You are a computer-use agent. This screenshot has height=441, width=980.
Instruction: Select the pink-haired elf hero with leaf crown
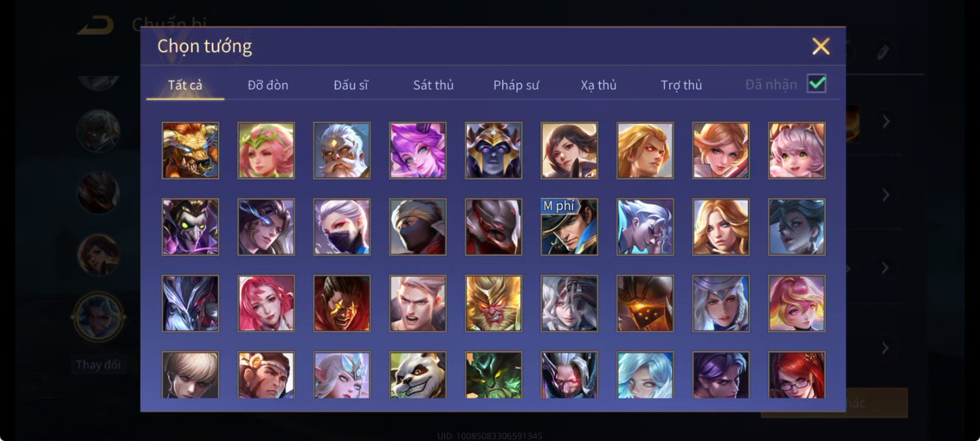(x=266, y=150)
